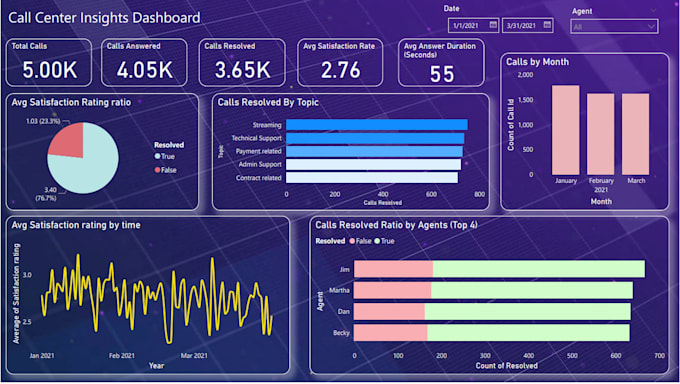
Task: Click the yellow satisfaction rating line chart
Action: pos(156,295)
